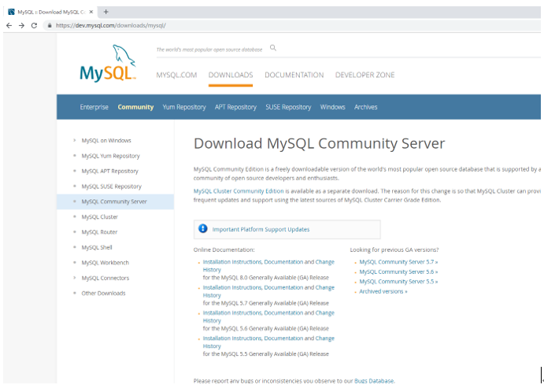Open MySQL Workbench sidebar link
Image resolution: width=544 pixels, height=392 pixels.
(105, 263)
